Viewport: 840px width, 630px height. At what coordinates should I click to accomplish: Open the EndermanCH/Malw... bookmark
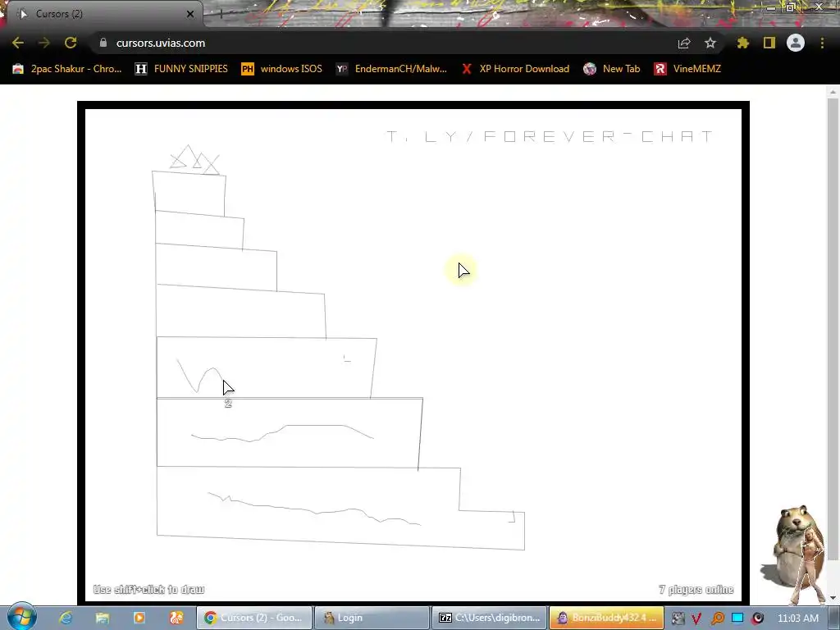click(391, 69)
